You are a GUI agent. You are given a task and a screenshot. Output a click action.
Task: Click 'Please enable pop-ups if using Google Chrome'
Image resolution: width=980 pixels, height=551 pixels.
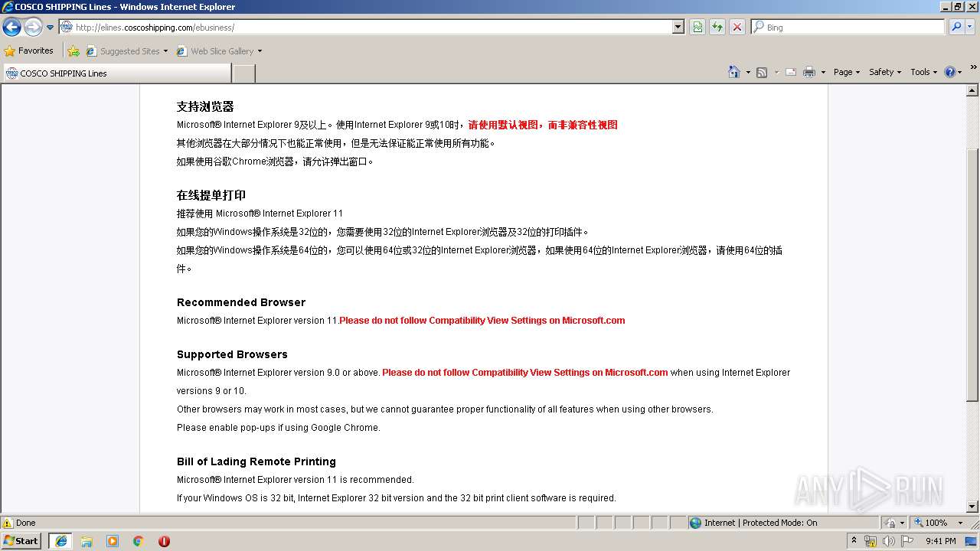[x=279, y=428]
